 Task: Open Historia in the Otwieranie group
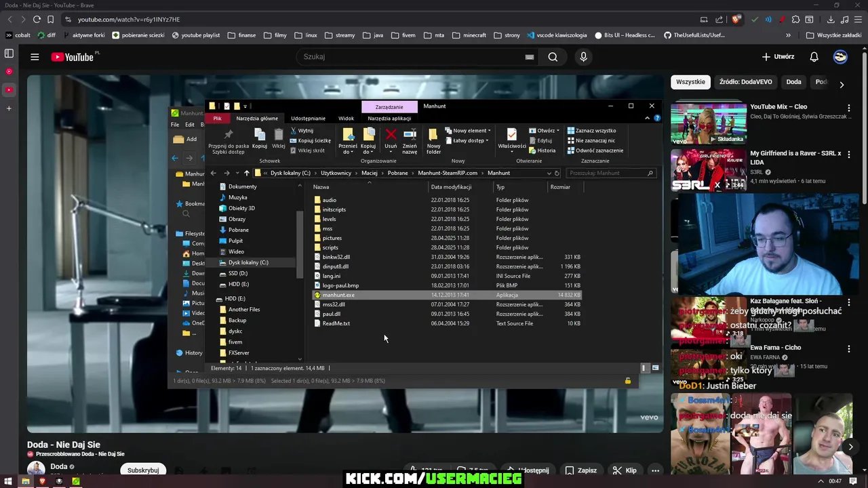(542, 150)
